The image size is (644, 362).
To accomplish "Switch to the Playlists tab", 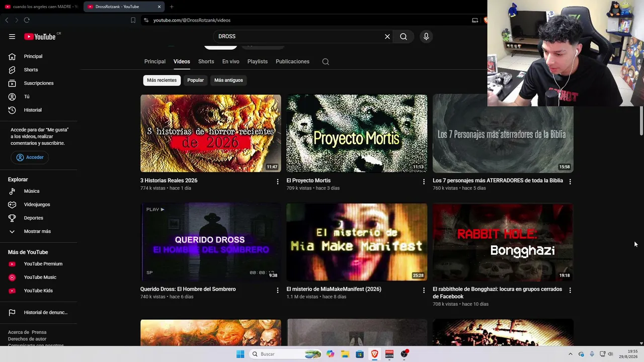I will (258, 61).
